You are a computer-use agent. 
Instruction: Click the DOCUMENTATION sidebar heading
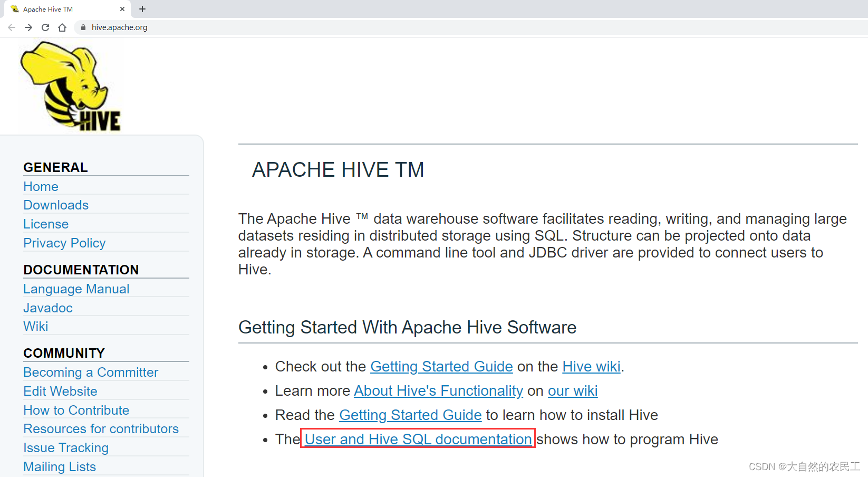tap(81, 270)
